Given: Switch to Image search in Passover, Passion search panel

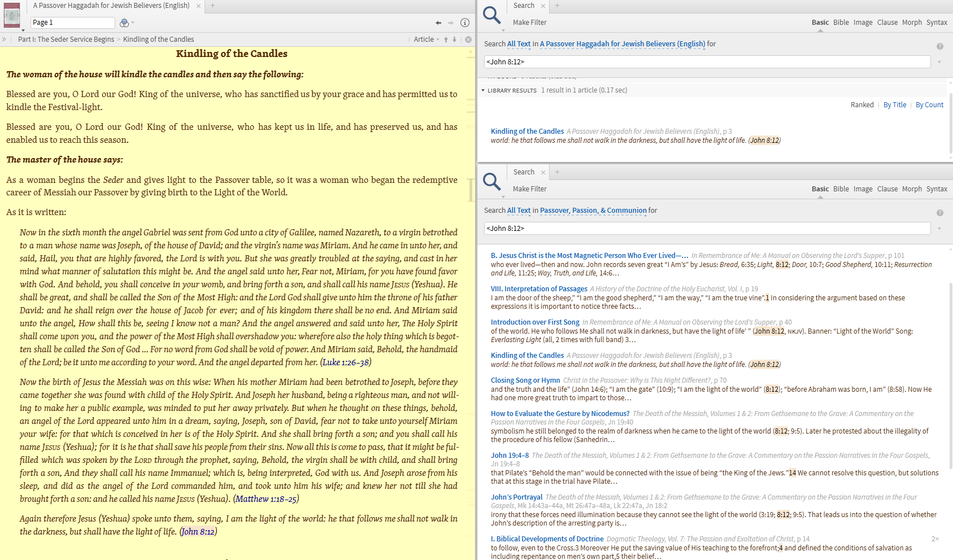Looking at the screenshot, I should coord(863,189).
